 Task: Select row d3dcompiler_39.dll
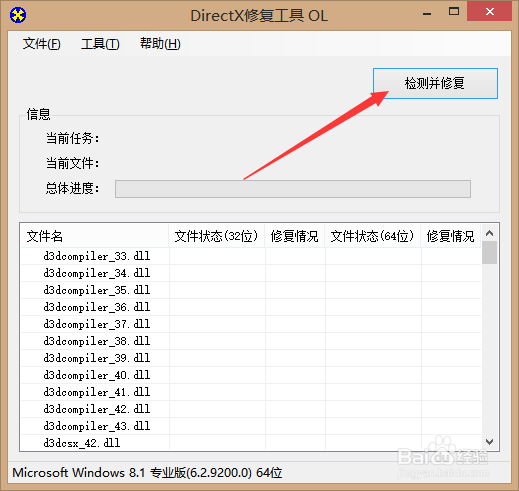pos(251,358)
